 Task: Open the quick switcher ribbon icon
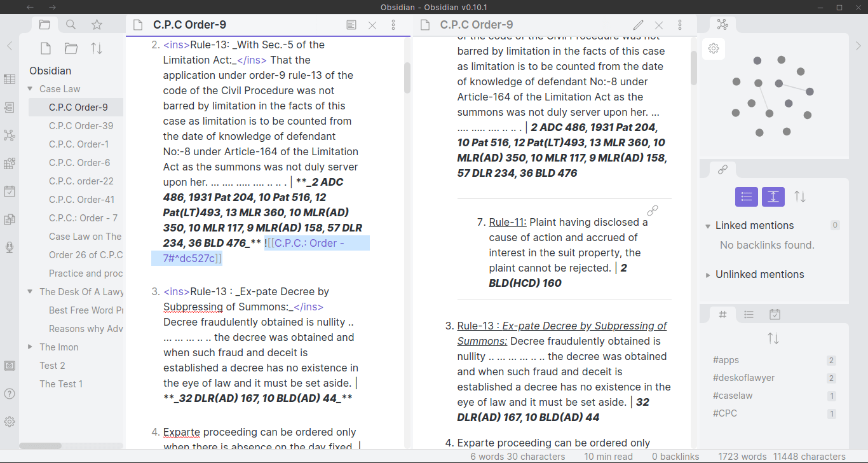click(x=10, y=107)
